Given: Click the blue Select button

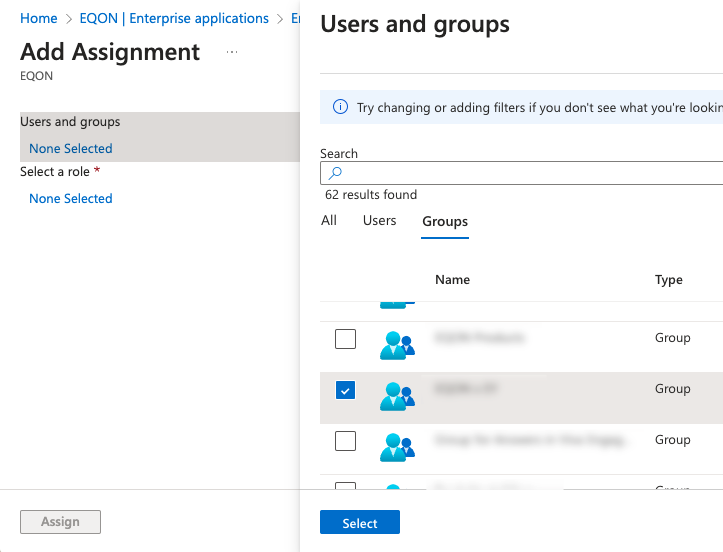Looking at the screenshot, I should point(360,522).
